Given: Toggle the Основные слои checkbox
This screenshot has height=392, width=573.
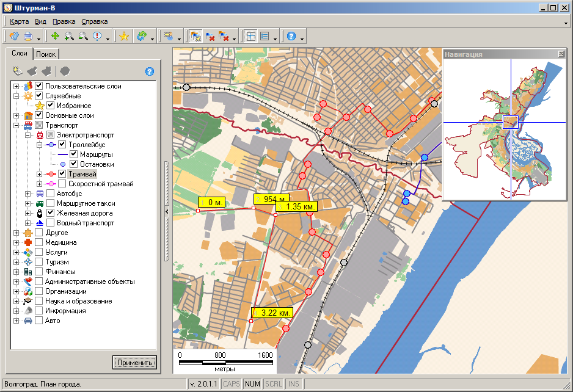Looking at the screenshot, I should [38, 115].
